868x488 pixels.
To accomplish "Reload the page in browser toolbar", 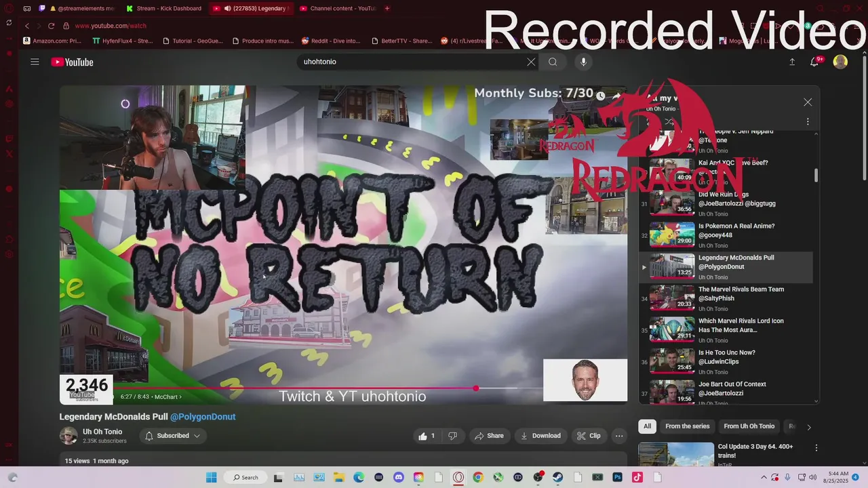I will pyautogui.click(x=51, y=26).
